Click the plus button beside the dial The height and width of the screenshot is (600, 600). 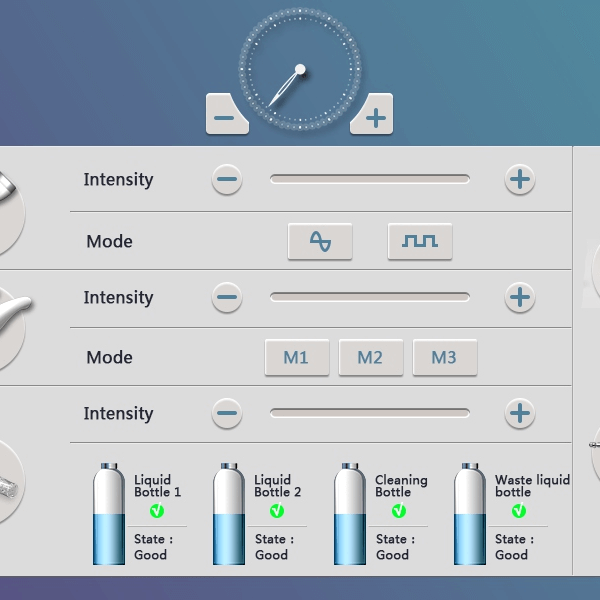374,117
